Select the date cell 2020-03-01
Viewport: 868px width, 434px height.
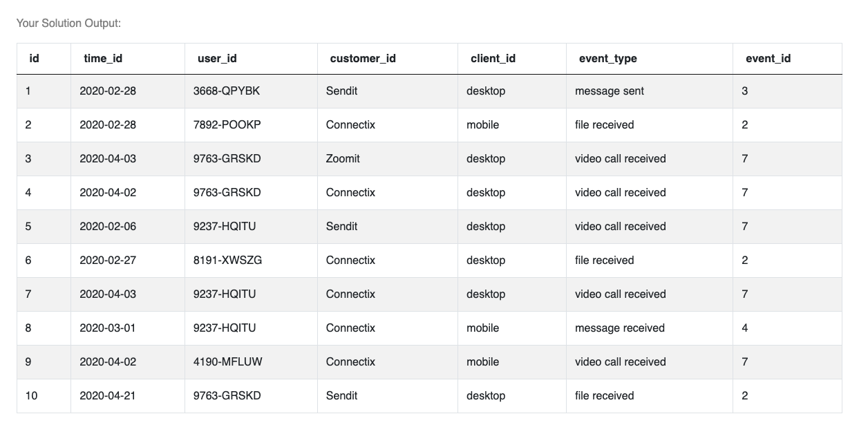[x=108, y=328]
